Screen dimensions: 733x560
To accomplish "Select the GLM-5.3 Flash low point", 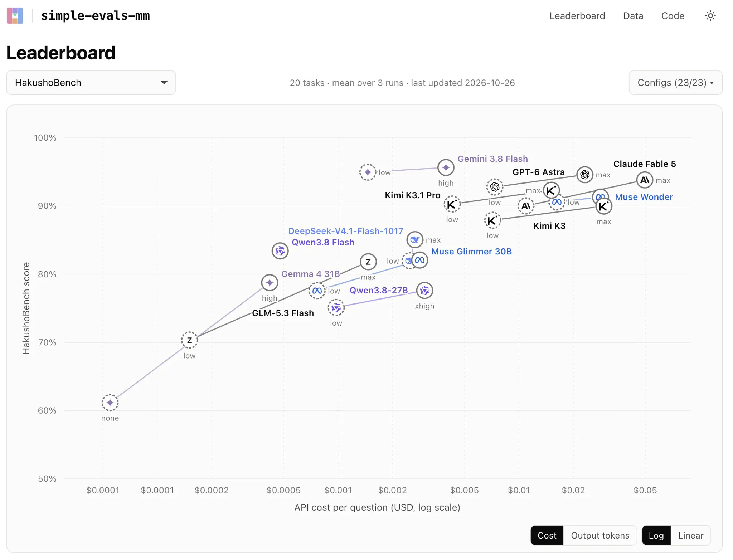I will 189,340.
